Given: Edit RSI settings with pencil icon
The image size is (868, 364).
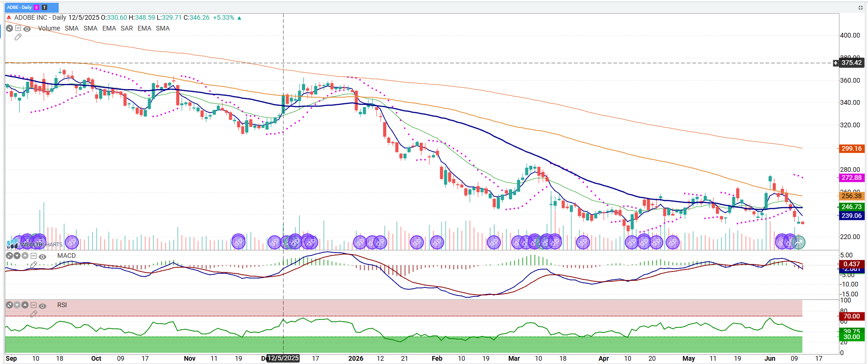Looking at the screenshot, I should point(33,314).
